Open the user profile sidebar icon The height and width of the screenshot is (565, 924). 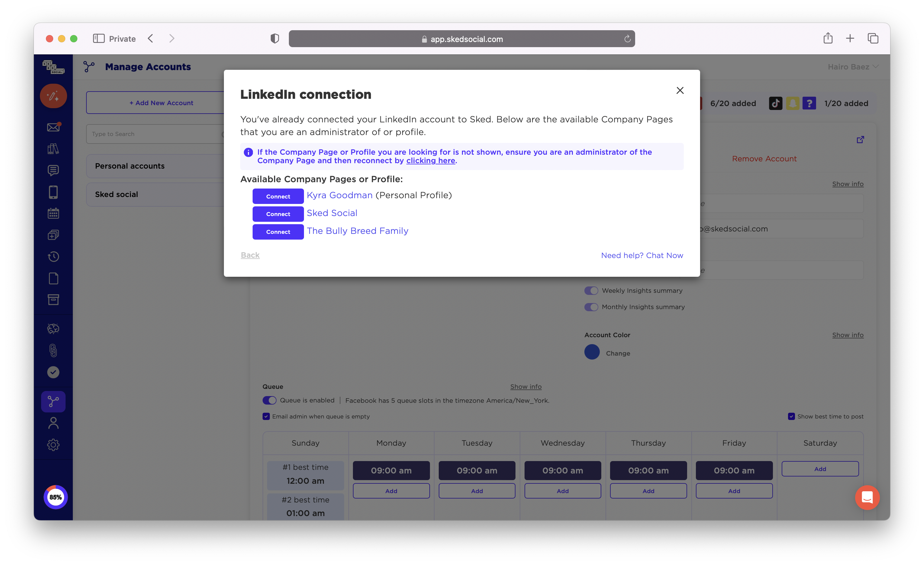tap(53, 423)
